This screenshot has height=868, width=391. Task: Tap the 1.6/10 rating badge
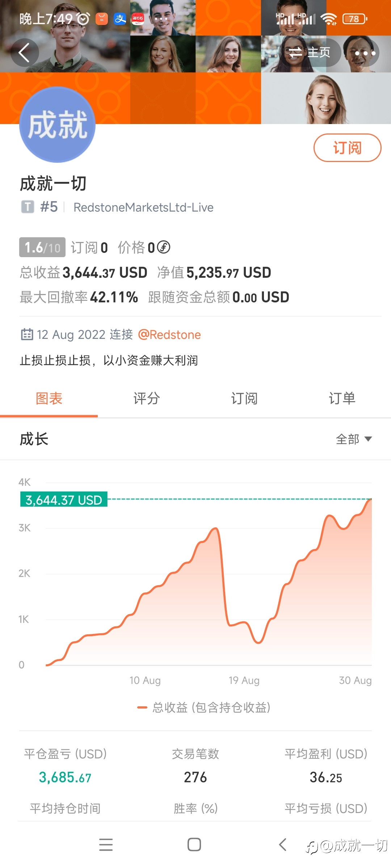tap(42, 247)
